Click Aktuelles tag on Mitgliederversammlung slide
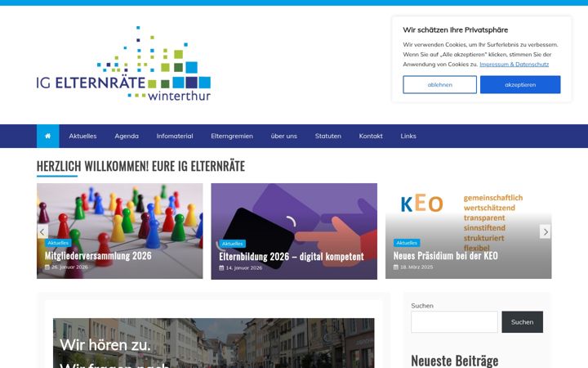The height and width of the screenshot is (368, 588). point(58,243)
